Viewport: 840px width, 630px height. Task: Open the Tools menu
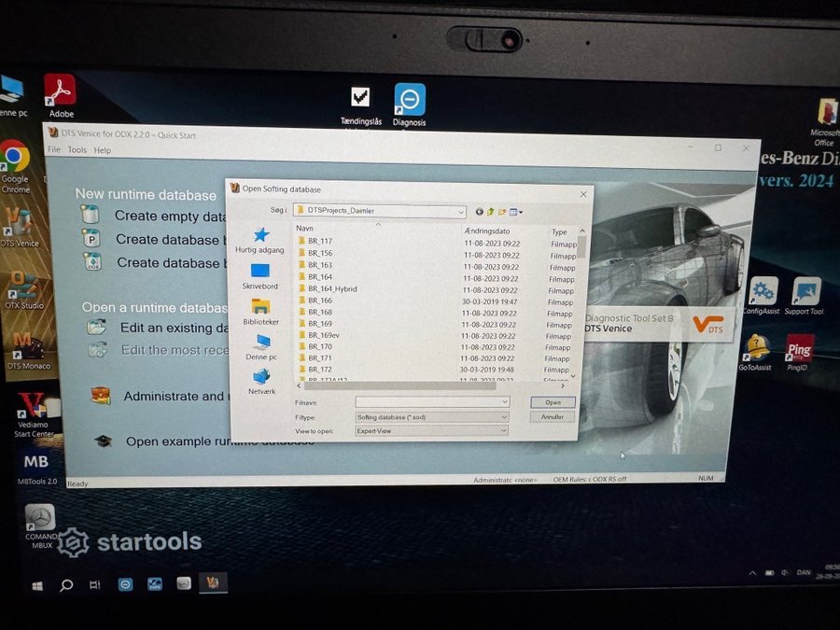(77, 150)
